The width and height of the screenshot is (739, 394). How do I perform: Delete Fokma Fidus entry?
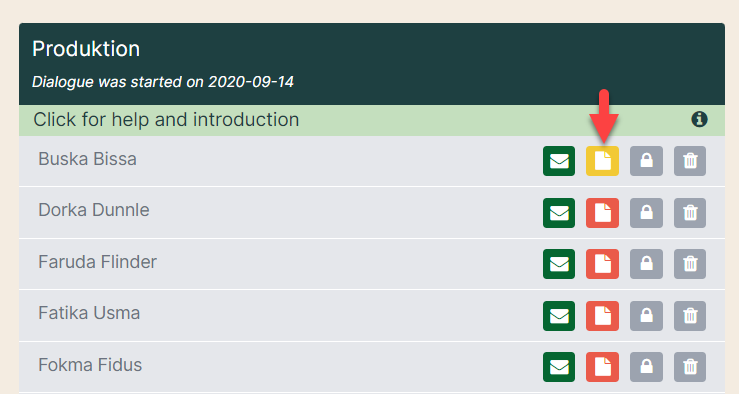(690, 367)
